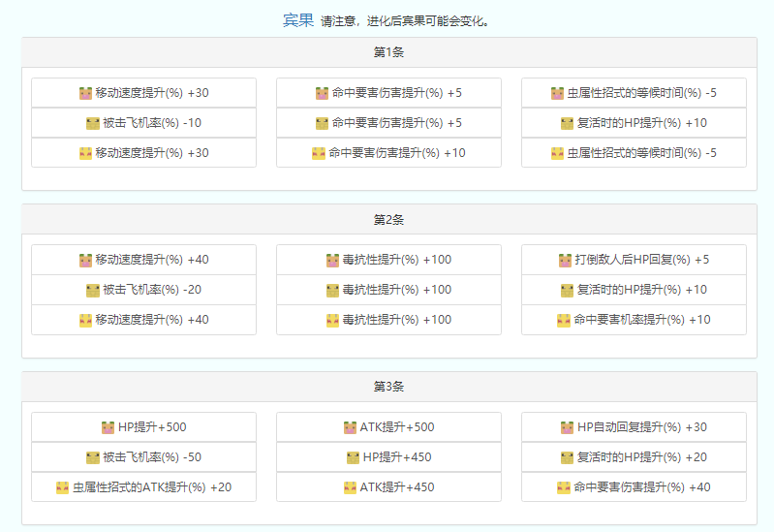Click the note 进化后宾果可能会变化
Screen dimensions: 774x532
tap(405, 21)
